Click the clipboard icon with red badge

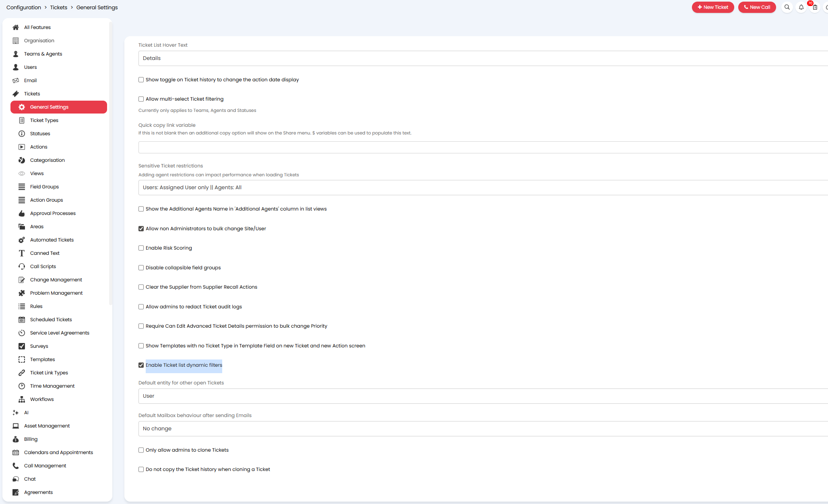pyautogui.click(x=815, y=7)
